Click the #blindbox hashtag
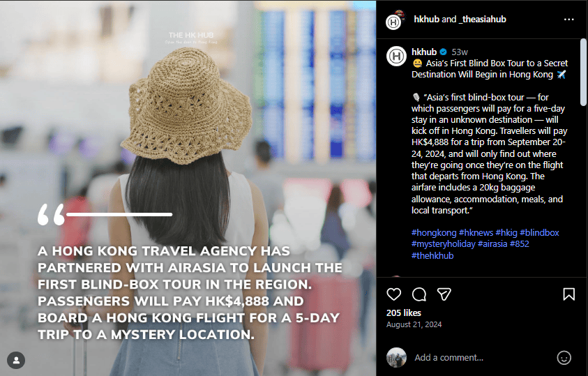 click(x=539, y=232)
